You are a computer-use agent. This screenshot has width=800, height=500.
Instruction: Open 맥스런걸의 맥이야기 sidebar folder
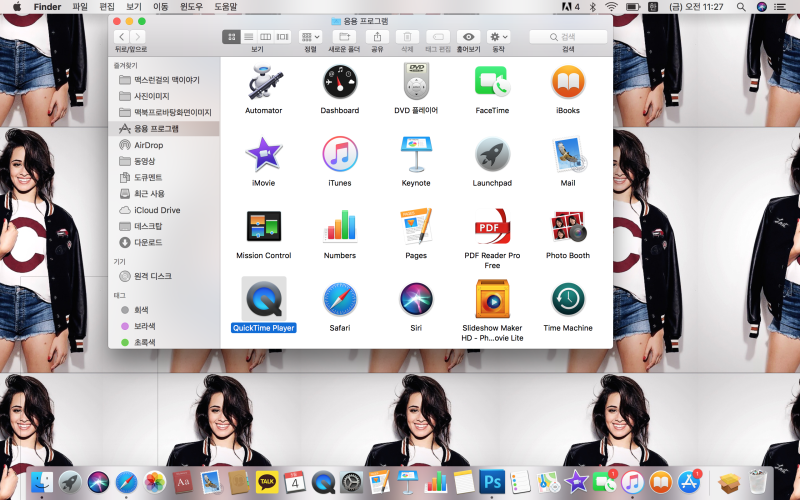point(164,80)
